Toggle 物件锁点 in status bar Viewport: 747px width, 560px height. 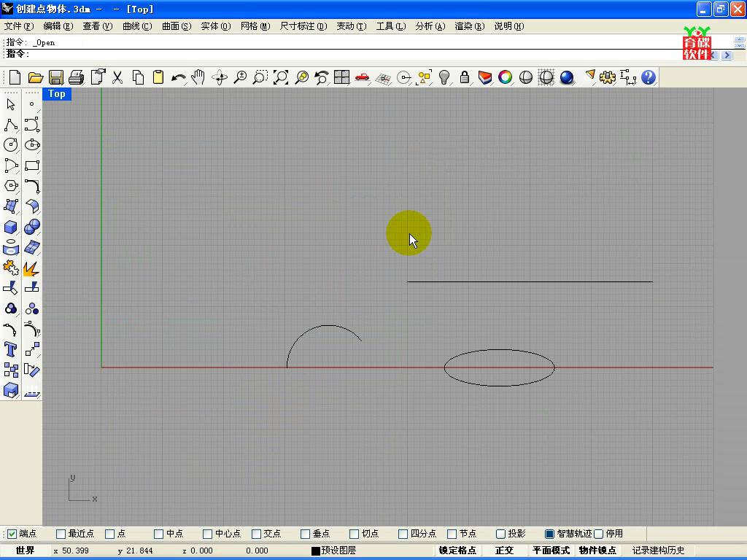tap(597, 551)
